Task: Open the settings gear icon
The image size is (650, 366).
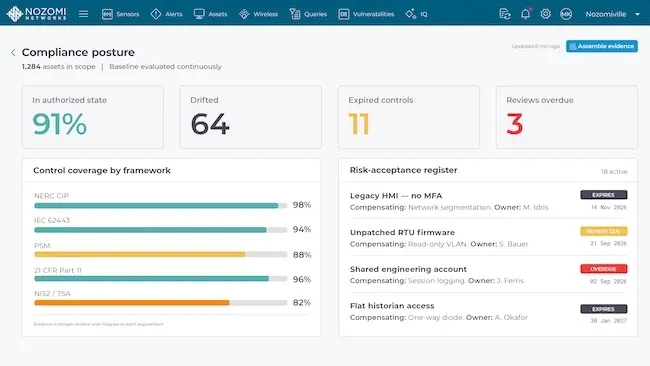Action: pos(546,14)
